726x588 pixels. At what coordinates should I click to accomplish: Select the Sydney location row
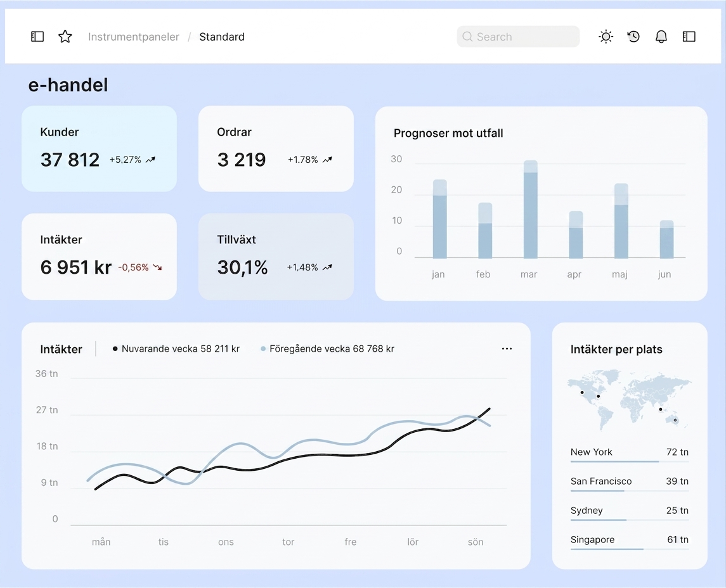[x=629, y=512]
